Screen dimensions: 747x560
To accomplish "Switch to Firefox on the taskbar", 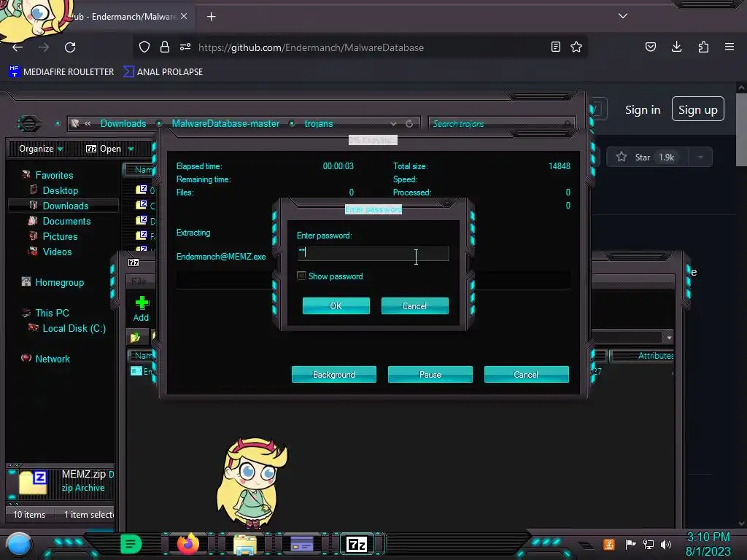I will [187, 544].
